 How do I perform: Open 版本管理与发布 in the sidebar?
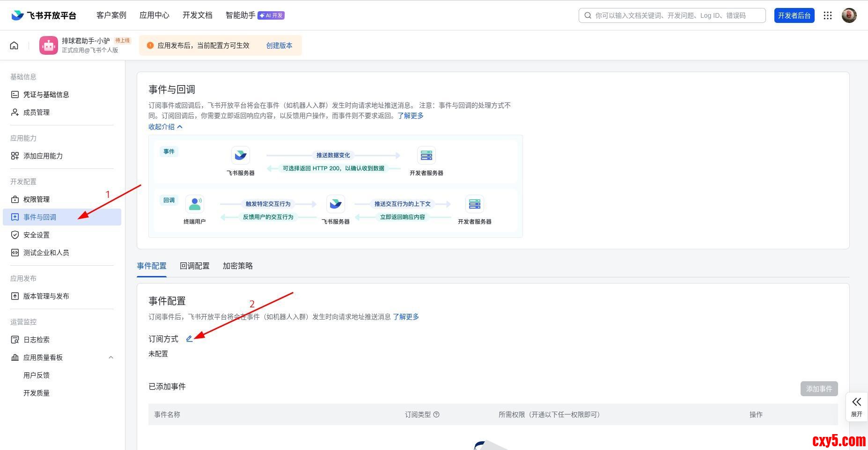pyautogui.click(x=46, y=296)
